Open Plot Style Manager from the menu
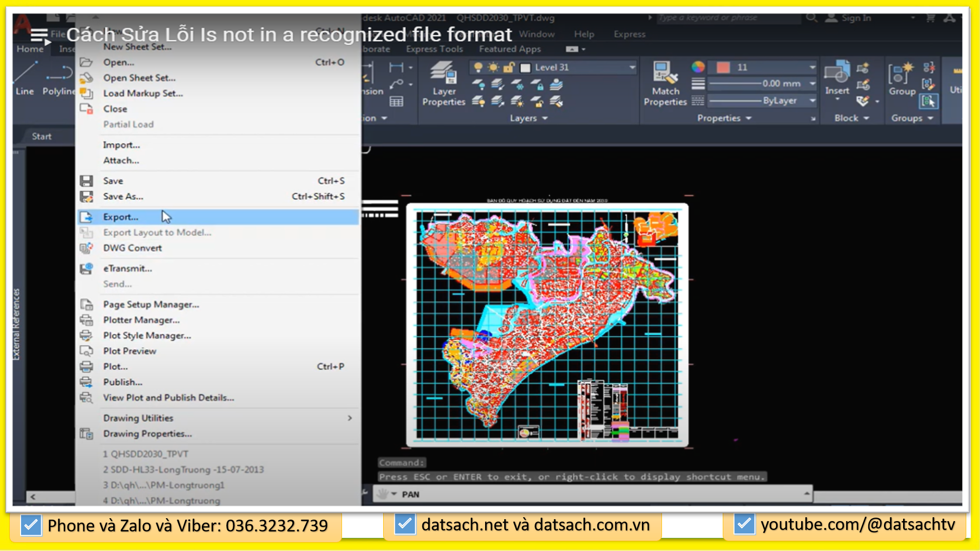 [147, 335]
